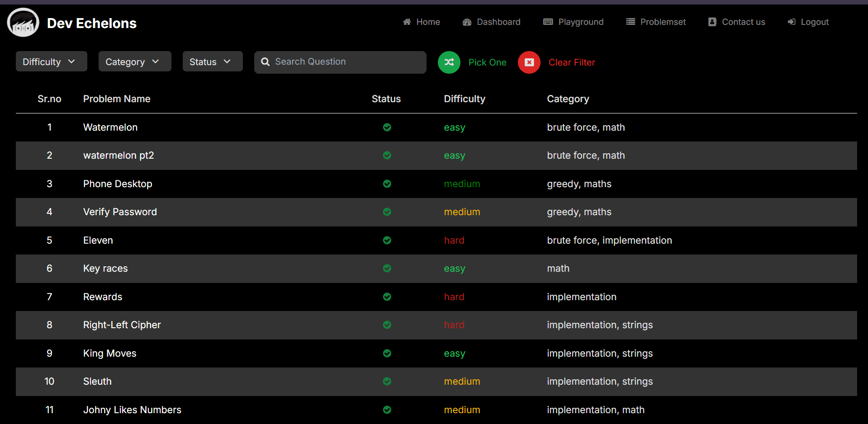Click the Dev Echelons avatar logo

[x=23, y=23]
